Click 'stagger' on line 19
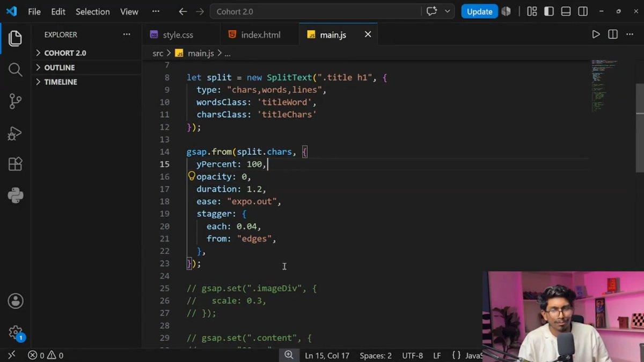 click(214, 214)
